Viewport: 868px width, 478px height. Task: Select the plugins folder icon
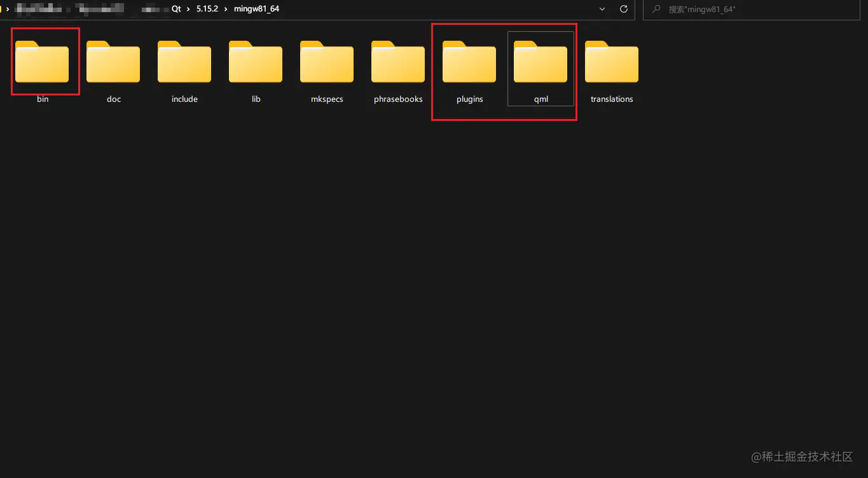[469, 62]
